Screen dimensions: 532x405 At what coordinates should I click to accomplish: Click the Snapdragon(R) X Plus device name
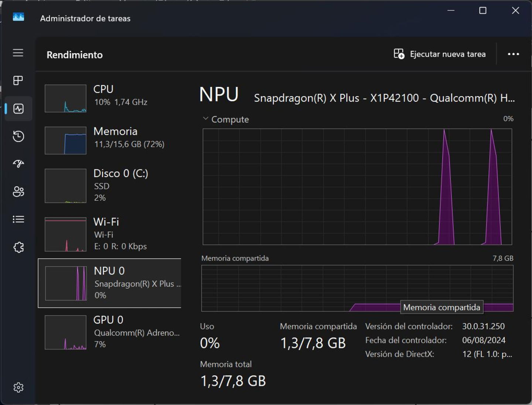pos(384,98)
